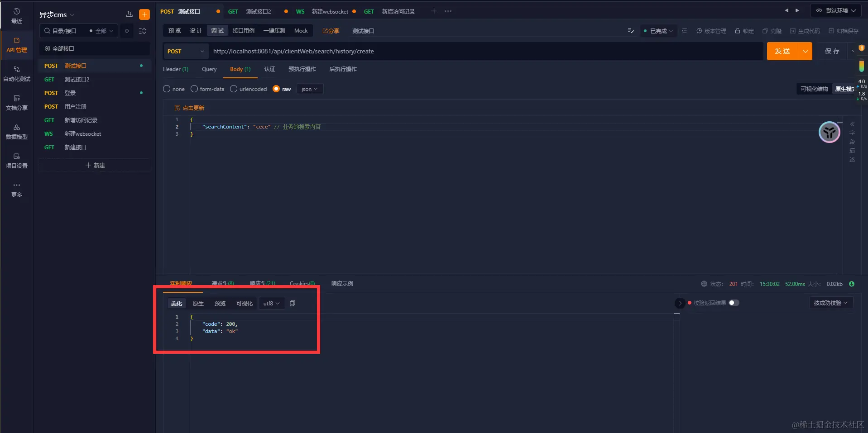Click the 目录/接口 search field

64,31
